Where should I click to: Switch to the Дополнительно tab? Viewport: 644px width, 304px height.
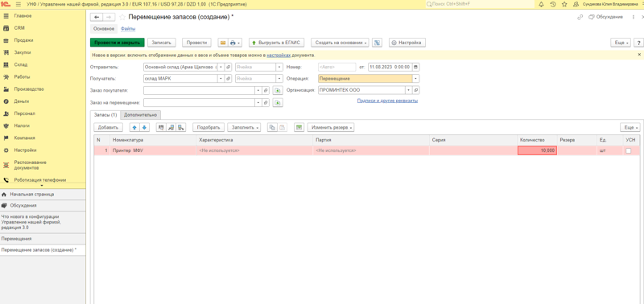140,115
